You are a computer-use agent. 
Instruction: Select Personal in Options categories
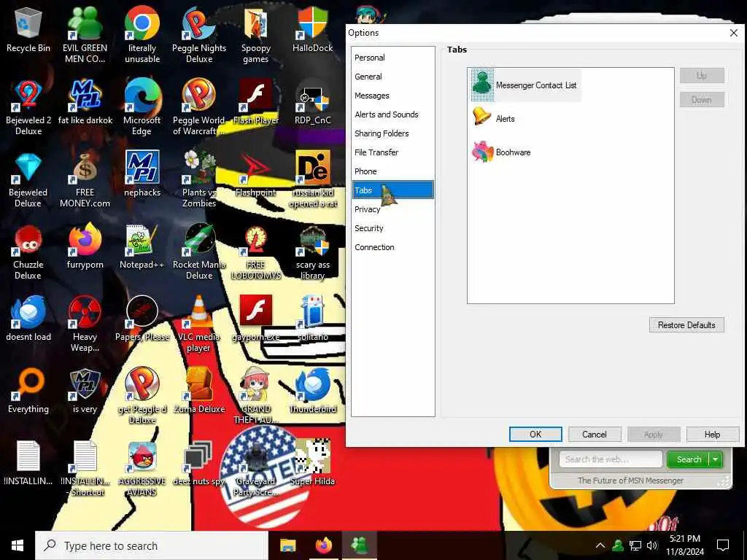point(370,58)
